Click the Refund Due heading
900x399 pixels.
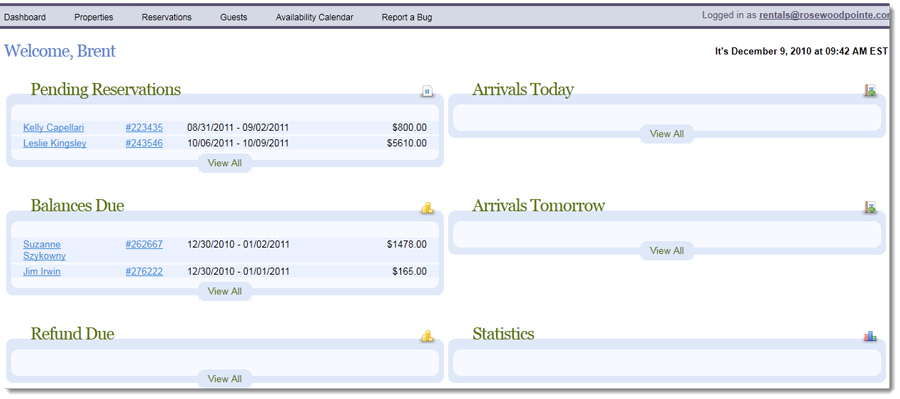[72, 334]
